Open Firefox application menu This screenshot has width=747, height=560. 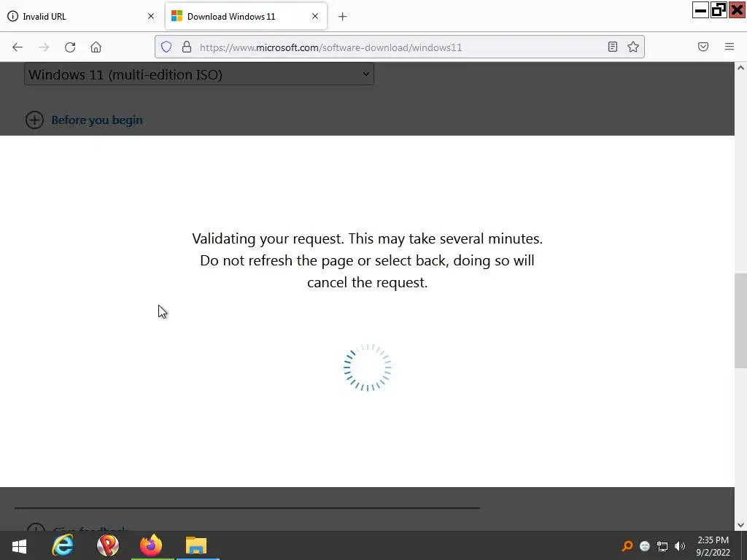click(729, 47)
